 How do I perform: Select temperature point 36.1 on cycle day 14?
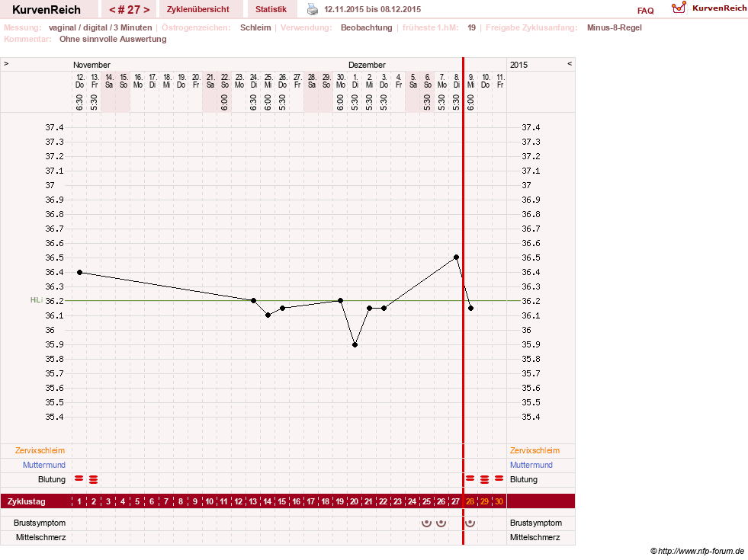pyautogui.click(x=268, y=315)
